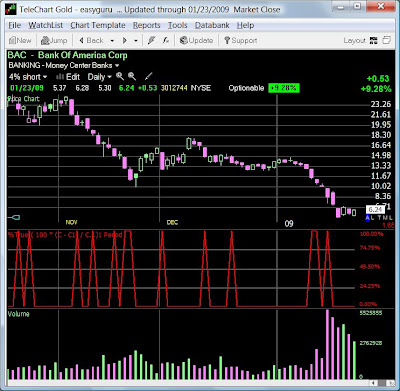Open the Back history dropdown arrow
Viewport: 400px width, 391px height.
[x=112, y=41]
